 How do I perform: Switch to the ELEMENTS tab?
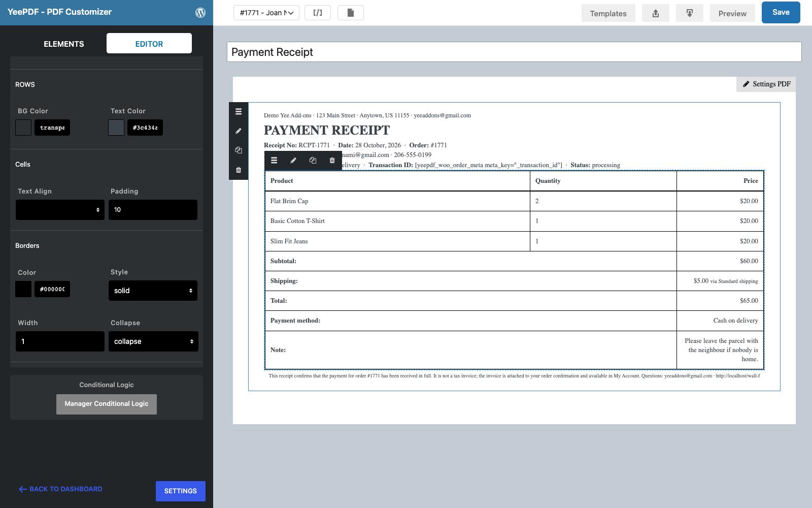coord(64,44)
